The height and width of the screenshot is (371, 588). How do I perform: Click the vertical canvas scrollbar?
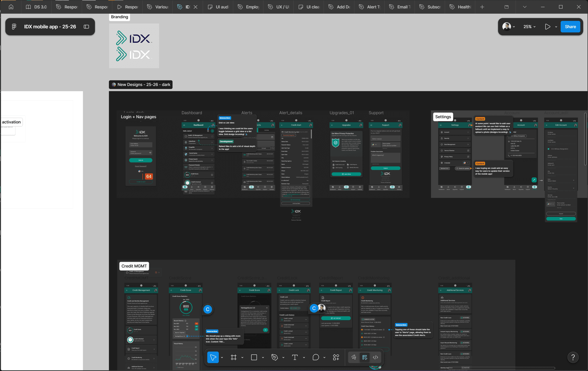[585, 139]
